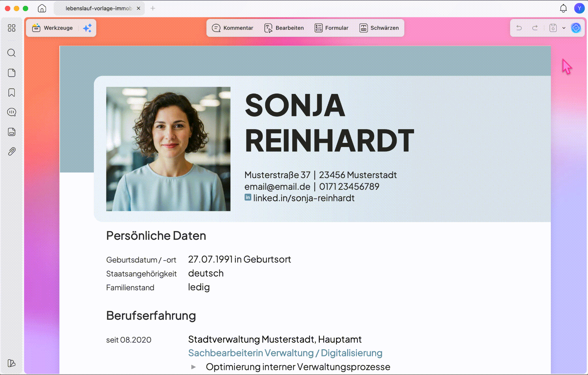588x375 pixels.
Task: Show attachments via the paperclip icon
Action: click(x=12, y=151)
